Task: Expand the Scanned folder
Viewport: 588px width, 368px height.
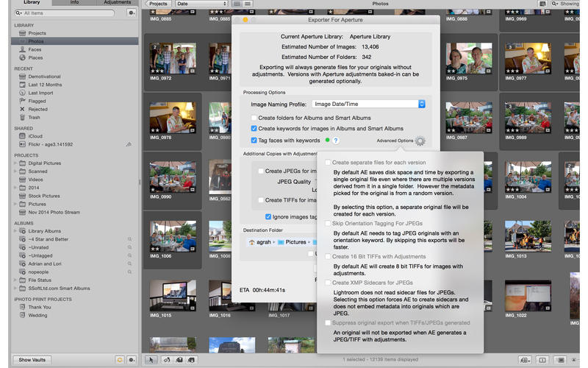Action: click(15, 171)
